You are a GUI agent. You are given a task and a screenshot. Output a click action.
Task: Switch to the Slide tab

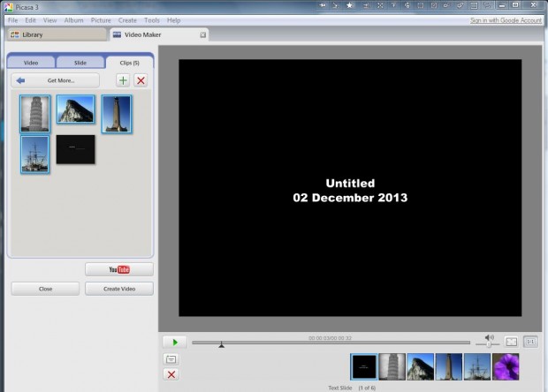coord(80,63)
